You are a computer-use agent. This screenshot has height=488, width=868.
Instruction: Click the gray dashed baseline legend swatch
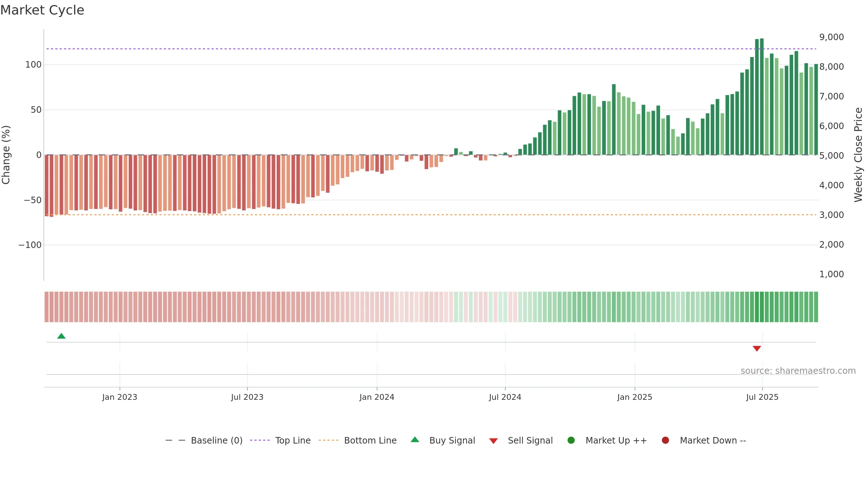[x=175, y=440]
